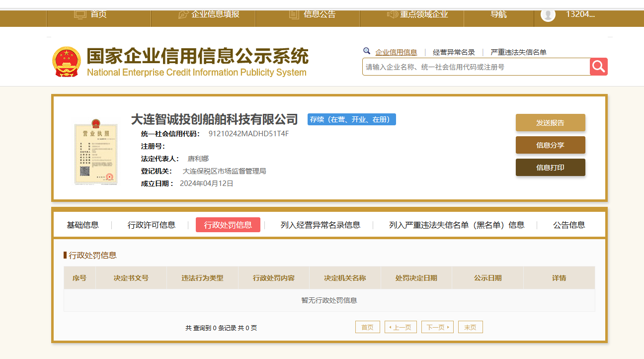Click the 信息公告 document icon
644x359 pixels.
[x=294, y=14]
